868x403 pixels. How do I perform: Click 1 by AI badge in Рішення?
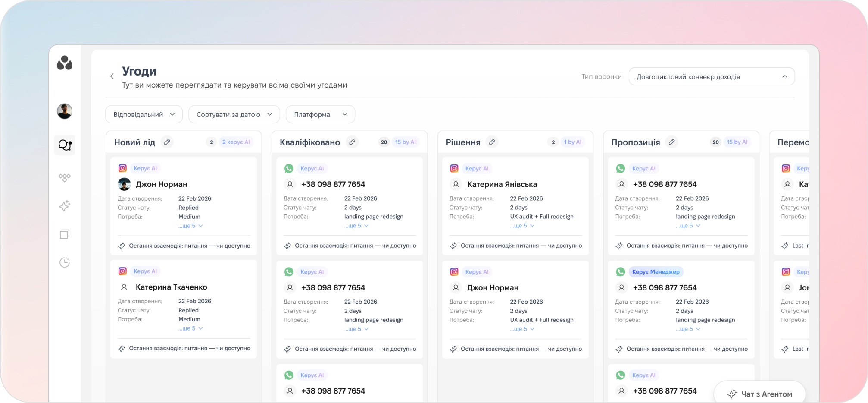[573, 142]
